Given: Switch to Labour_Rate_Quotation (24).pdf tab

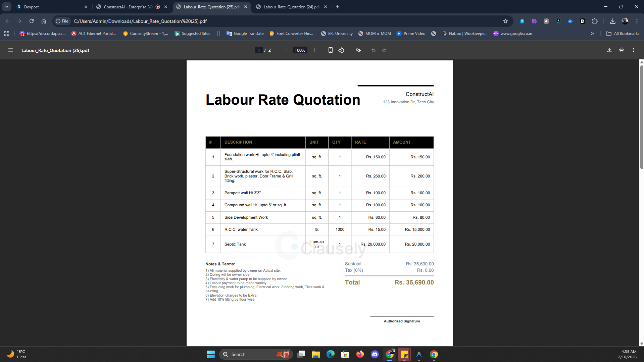Looking at the screenshot, I should coord(291,7).
